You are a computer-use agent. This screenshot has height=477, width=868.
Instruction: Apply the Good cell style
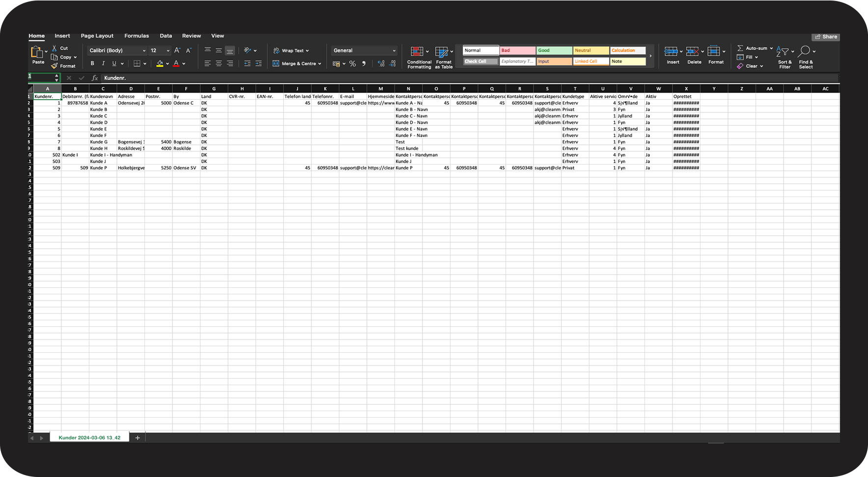coord(554,51)
